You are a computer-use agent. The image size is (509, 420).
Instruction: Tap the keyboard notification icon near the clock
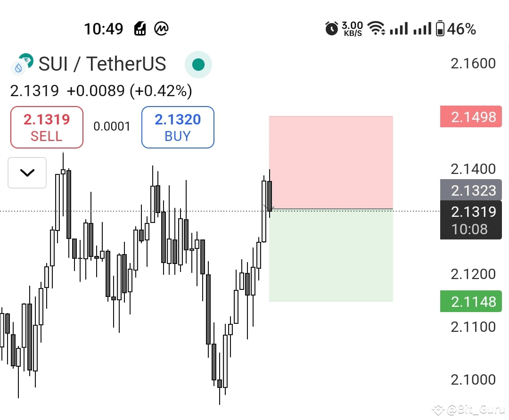pos(139,28)
